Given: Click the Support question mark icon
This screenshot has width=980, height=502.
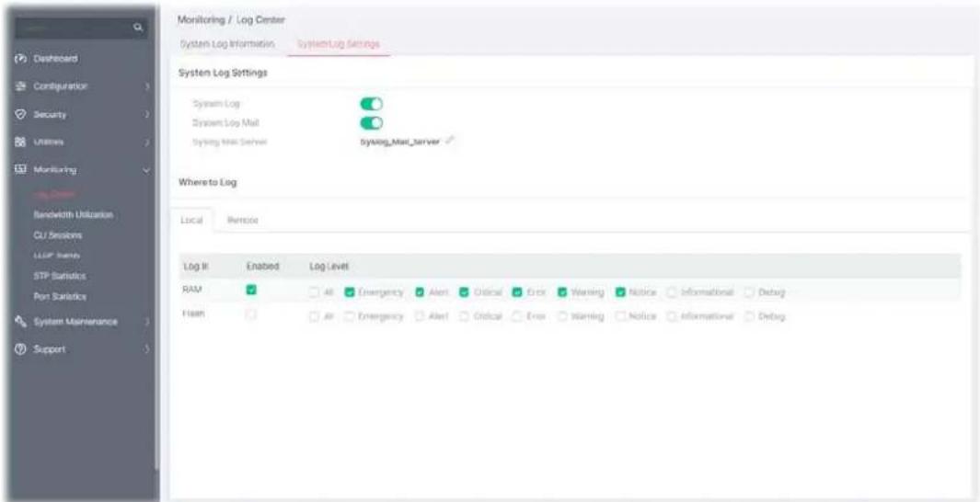Looking at the screenshot, I should (x=18, y=348).
